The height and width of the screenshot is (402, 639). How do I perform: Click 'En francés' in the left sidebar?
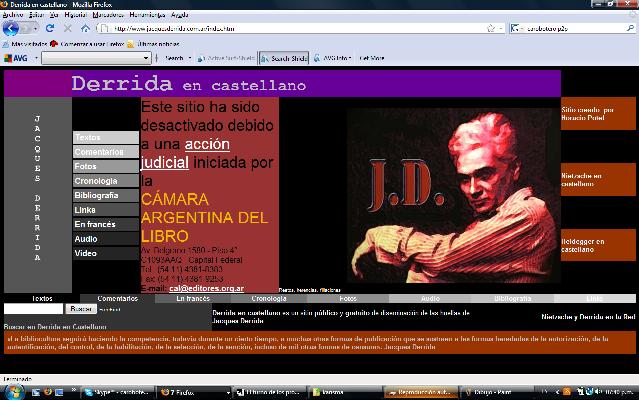coord(106,224)
